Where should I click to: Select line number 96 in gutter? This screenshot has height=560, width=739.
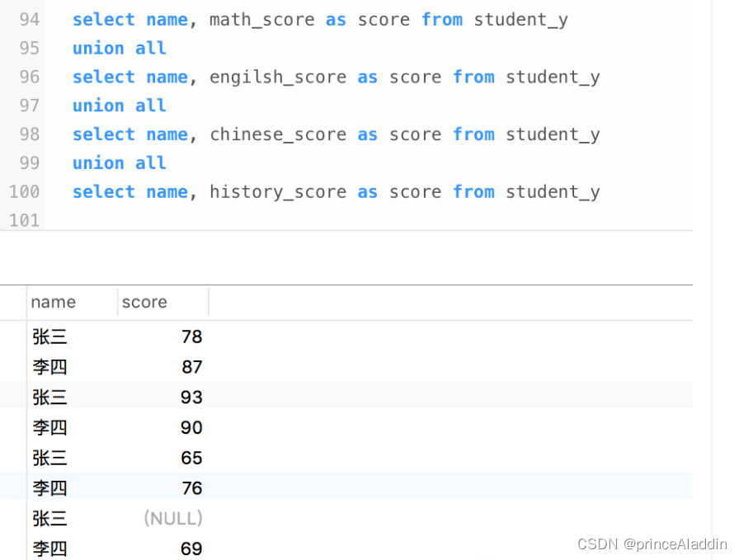click(29, 78)
